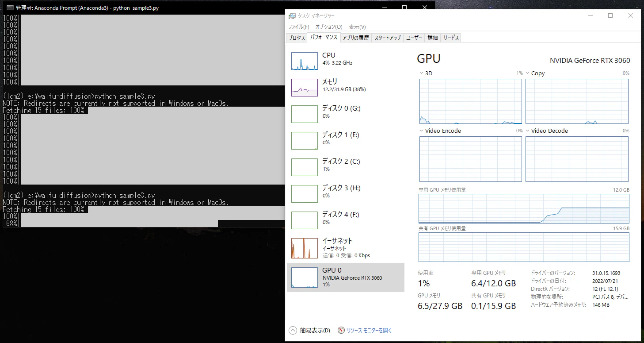Select the ディスク 3 (H:) item
Image resolution: width=644 pixels, height=343 pixels.
346,194
